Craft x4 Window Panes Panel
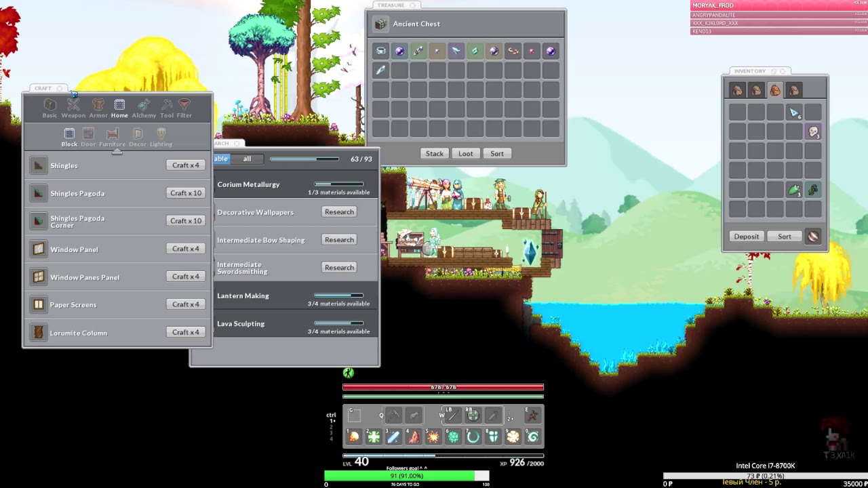 click(185, 277)
